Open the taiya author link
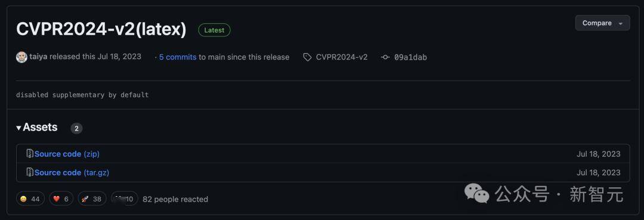The image size is (644, 220). (x=38, y=57)
